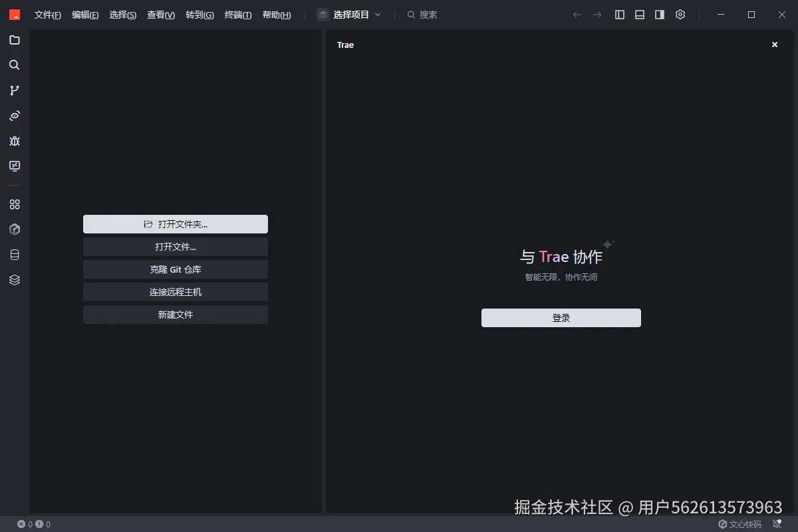Image resolution: width=798 pixels, height=532 pixels.
Task: Open the Source Control view
Action: click(15, 90)
